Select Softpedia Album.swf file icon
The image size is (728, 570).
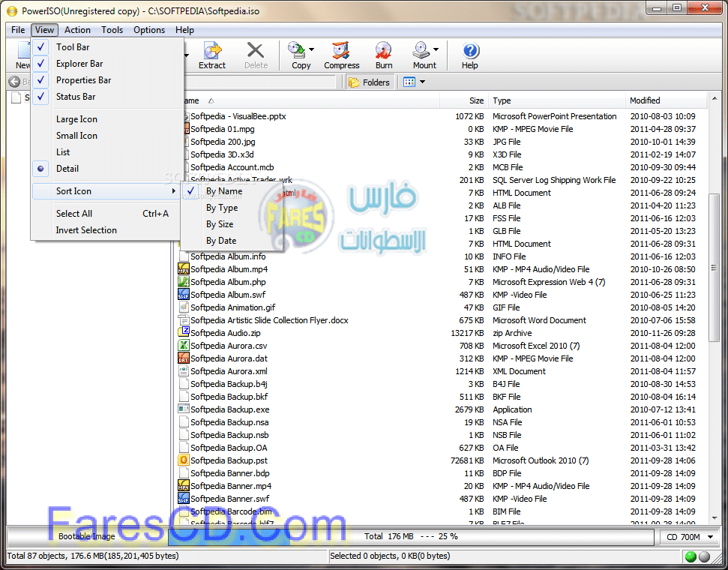[x=184, y=295]
